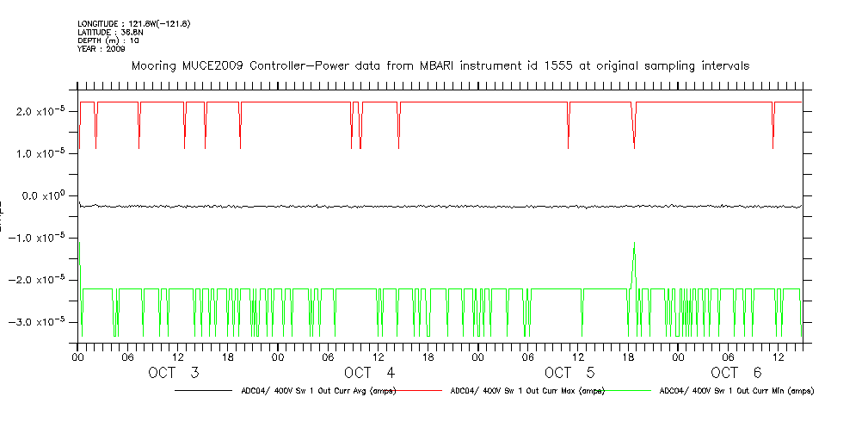Viewport: 868px width, 434px height.
Task: Select the OCT 5 date label
Action: [x=569, y=373]
